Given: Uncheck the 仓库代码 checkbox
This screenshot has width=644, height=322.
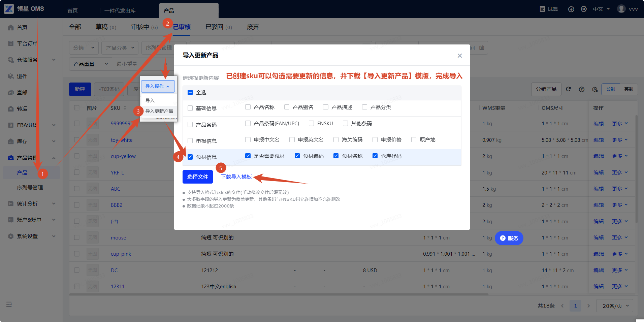Looking at the screenshot, I should [375, 156].
